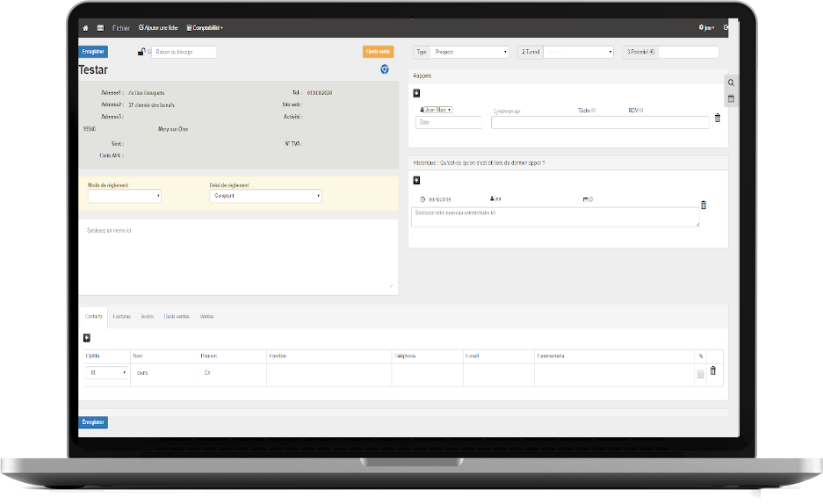Tick the checkbox in the contact row

pos(700,374)
